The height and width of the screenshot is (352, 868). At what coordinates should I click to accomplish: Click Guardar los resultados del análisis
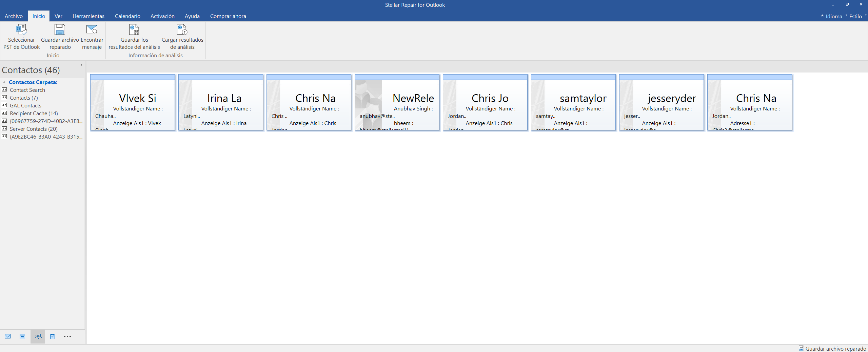click(134, 37)
